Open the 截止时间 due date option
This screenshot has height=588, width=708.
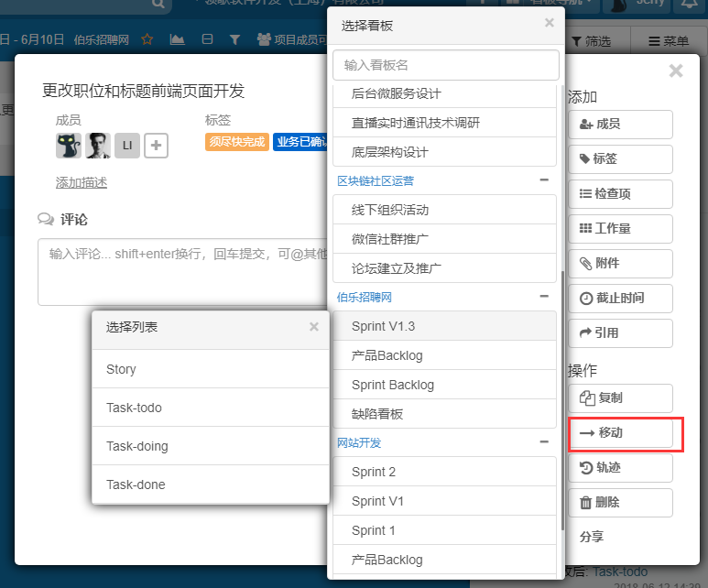pos(620,299)
